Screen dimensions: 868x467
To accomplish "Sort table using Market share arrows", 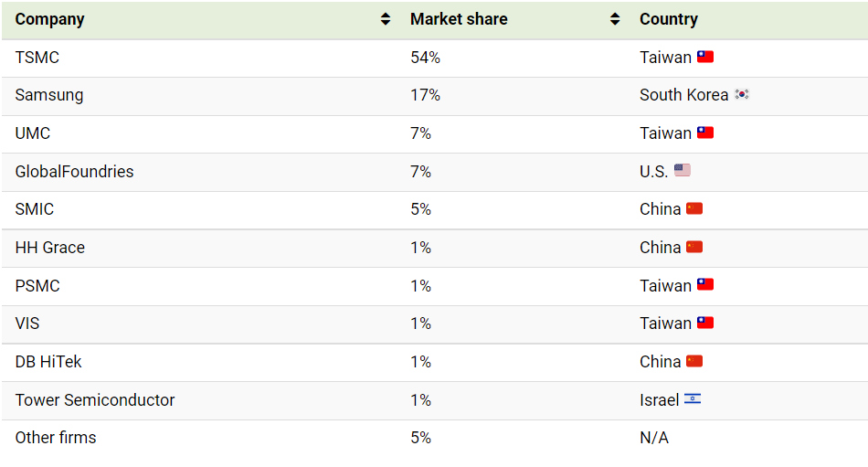I will (x=615, y=19).
